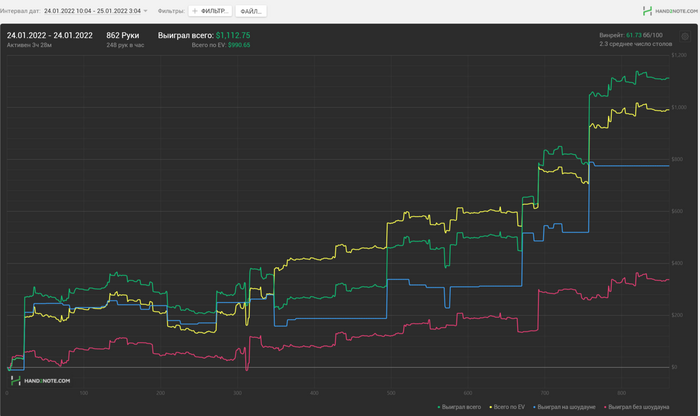The image size is (700, 416).
Task: Click the $800 y-axis label
Action: (x=677, y=159)
